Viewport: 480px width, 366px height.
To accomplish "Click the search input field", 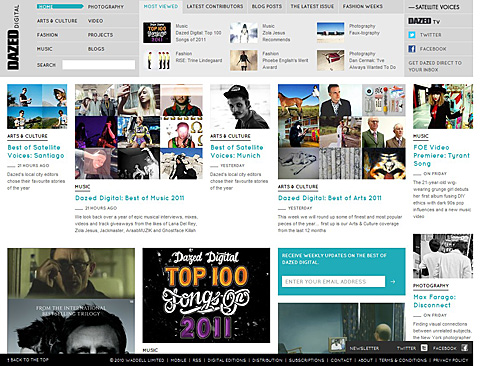I will coord(99,65).
